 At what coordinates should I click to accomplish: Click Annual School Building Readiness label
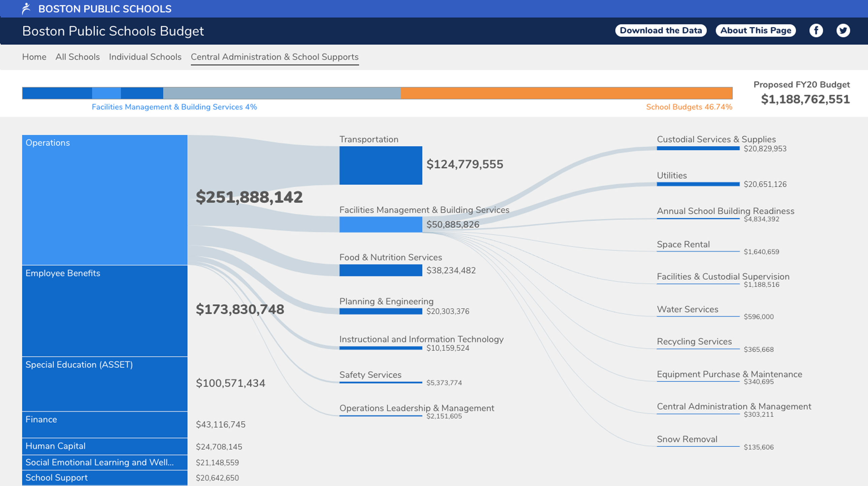(x=725, y=211)
